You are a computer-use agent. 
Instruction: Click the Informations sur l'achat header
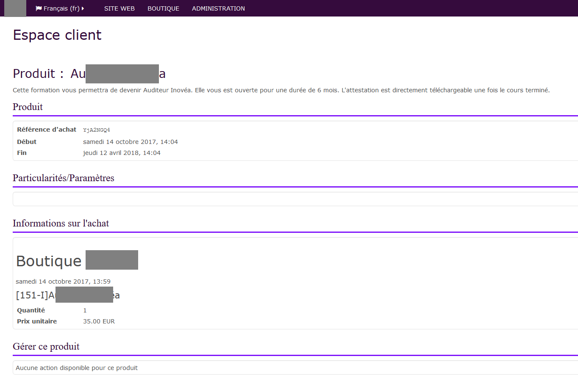[61, 224]
